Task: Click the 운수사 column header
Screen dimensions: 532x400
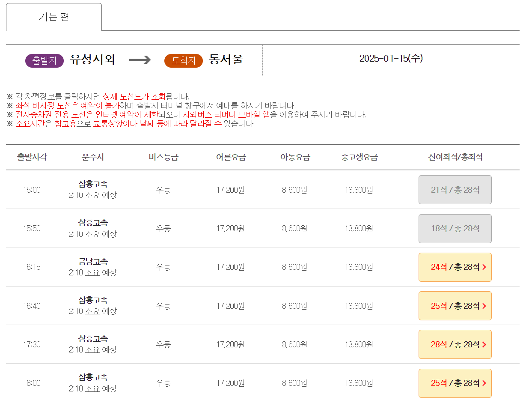Action: tap(93, 157)
